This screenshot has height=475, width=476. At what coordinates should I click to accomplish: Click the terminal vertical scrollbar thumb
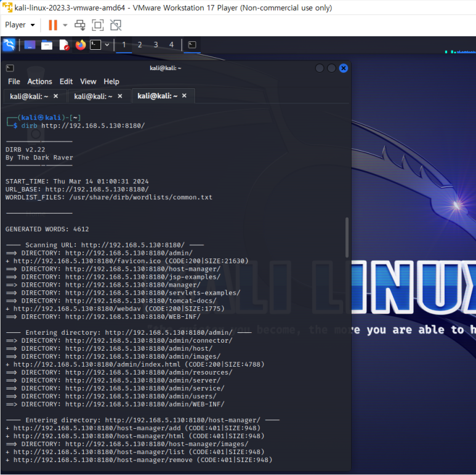(347, 237)
